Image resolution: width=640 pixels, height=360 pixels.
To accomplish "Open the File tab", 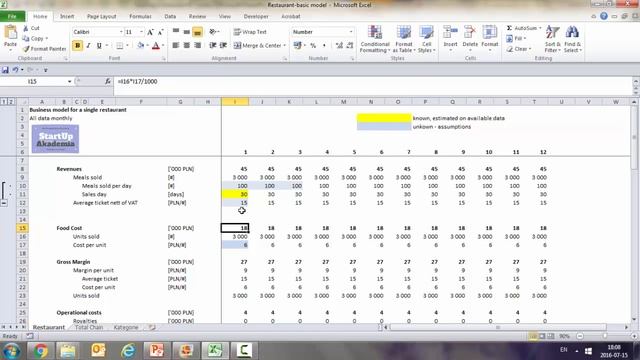I will click(12, 16).
